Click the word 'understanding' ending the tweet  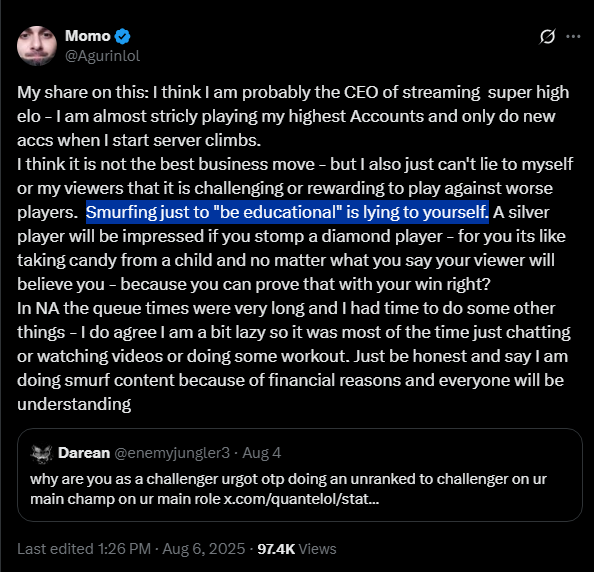tap(74, 405)
